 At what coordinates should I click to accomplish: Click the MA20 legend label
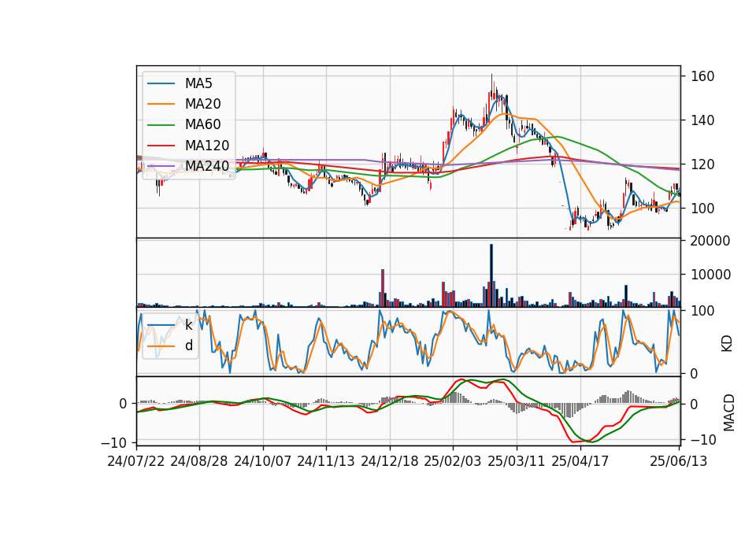[202, 104]
